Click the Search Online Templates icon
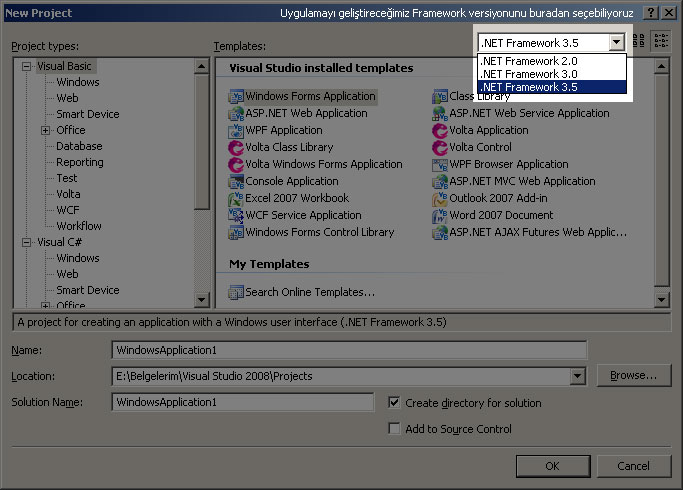The width and height of the screenshot is (683, 490). point(237,293)
